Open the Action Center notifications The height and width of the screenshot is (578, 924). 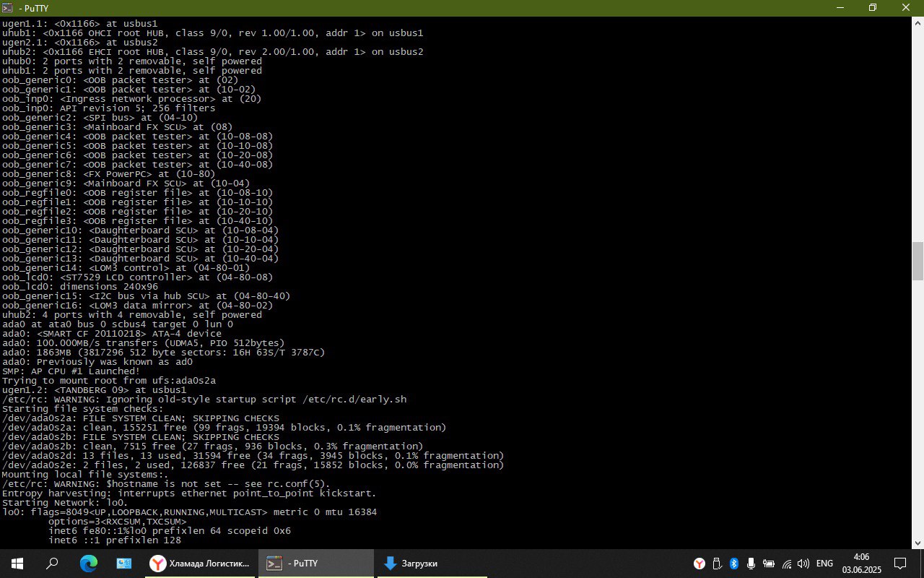tap(900, 564)
